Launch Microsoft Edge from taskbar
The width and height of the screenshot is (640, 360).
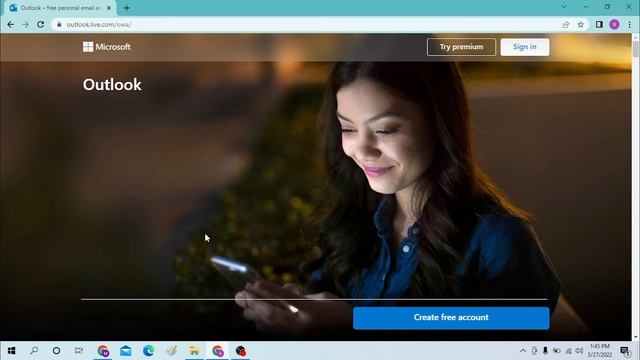pyautogui.click(x=149, y=351)
